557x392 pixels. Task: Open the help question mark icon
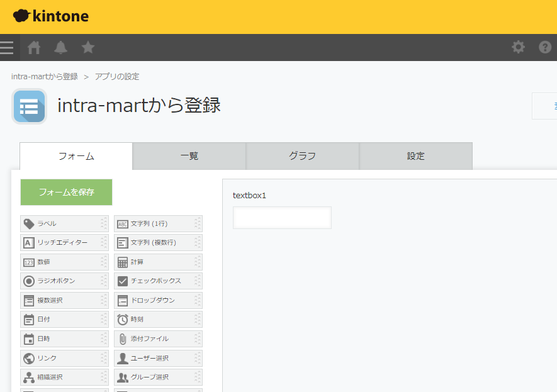(x=545, y=47)
